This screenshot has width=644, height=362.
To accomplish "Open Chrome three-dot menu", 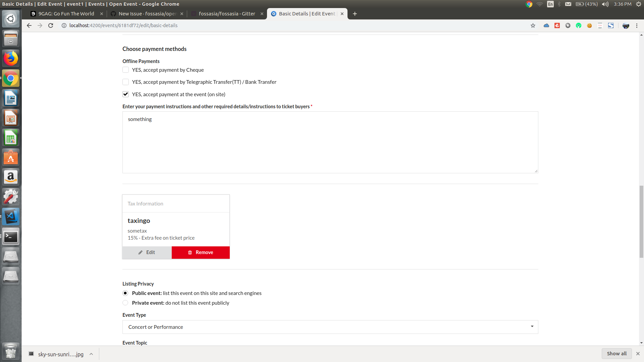I will 637,25.
